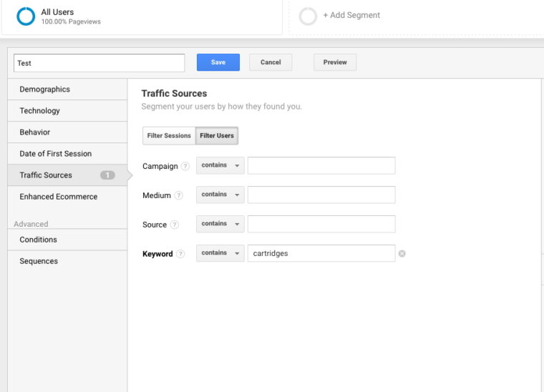This screenshot has height=392, width=544.
Task: Click the All Users segment circle icon
Action: pyautogui.click(x=26, y=16)
